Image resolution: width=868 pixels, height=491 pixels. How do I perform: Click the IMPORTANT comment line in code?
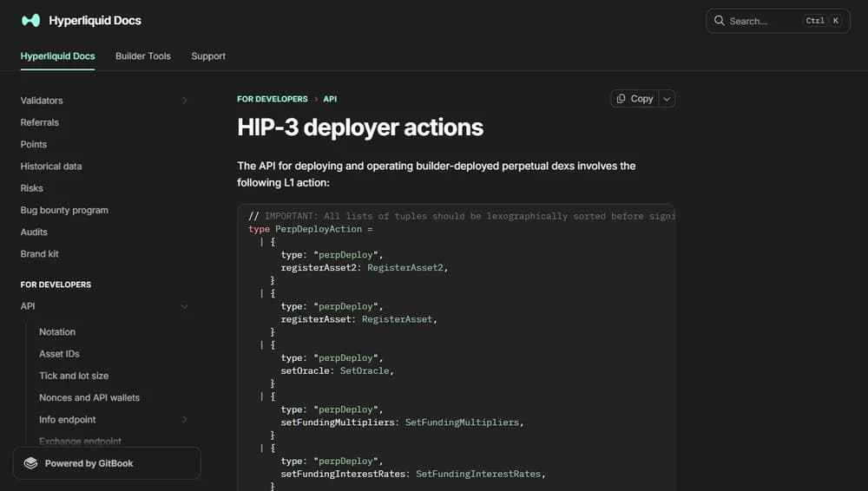pyautogui.click(x=462, y=216)
